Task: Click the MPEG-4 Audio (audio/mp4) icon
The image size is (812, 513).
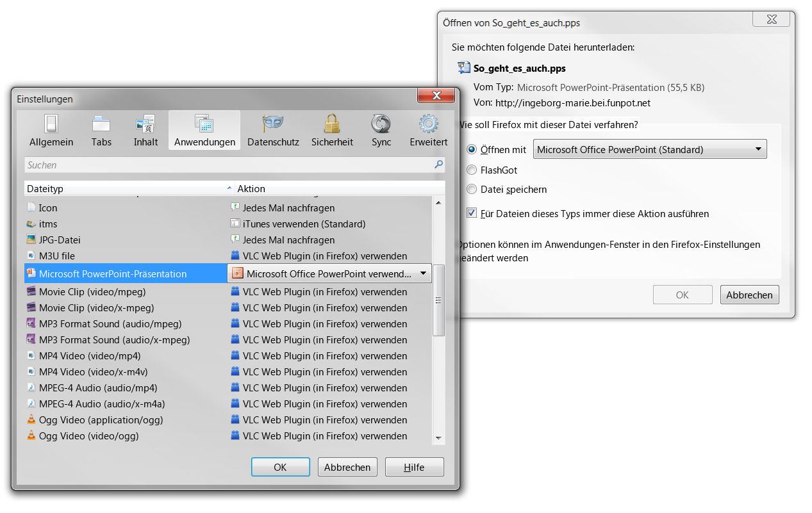Action: pyautogui.click(x=31, y=387)
